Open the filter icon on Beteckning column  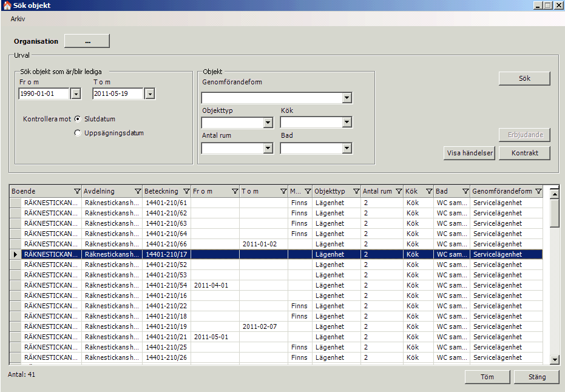[x=186, y=191]
